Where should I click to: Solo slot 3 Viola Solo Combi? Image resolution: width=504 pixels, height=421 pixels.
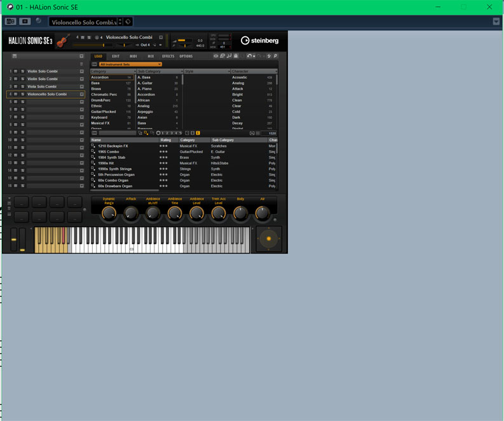point(22,86)
